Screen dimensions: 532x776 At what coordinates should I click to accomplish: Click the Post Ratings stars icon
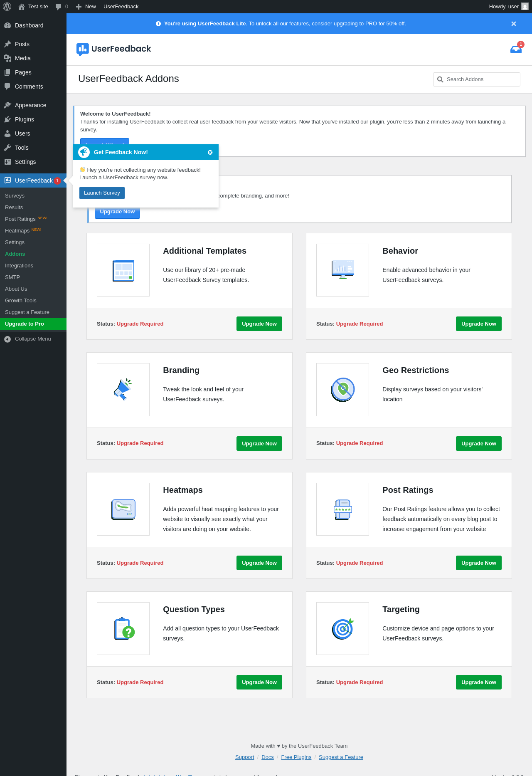point(342,509)
